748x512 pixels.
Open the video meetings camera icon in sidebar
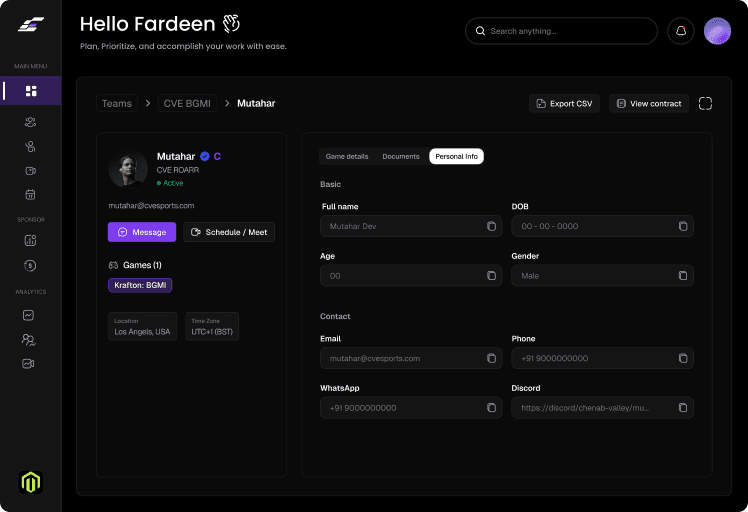coord(31,171)
